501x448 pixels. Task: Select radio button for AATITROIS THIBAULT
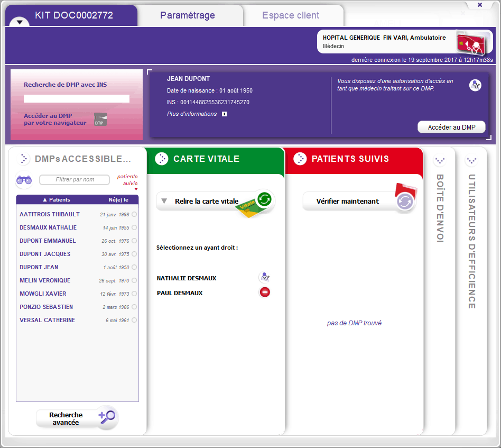[x=134, y=214]
